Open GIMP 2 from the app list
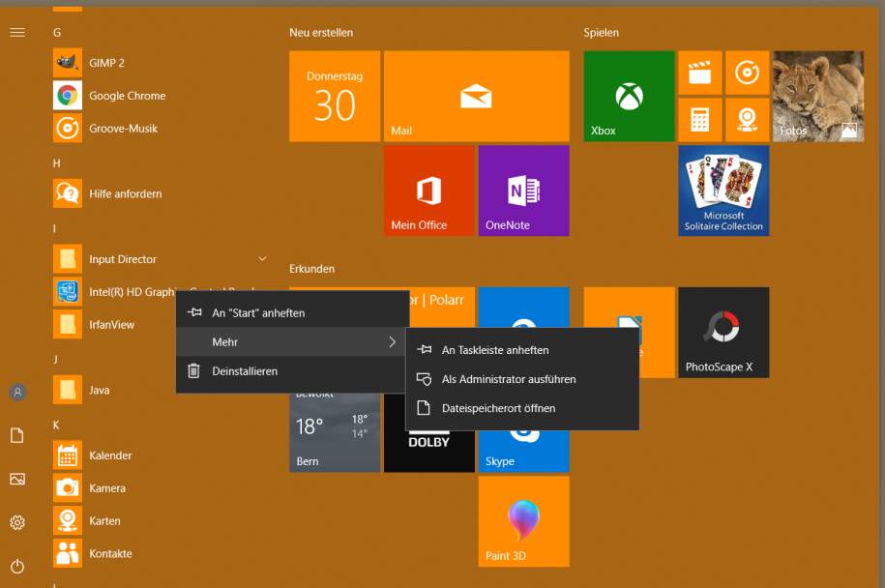This screenshot has height=588, width=885. (106, 63)
